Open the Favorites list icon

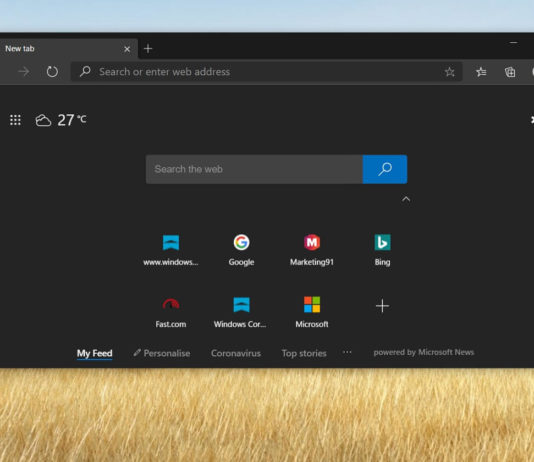point(481,72)
